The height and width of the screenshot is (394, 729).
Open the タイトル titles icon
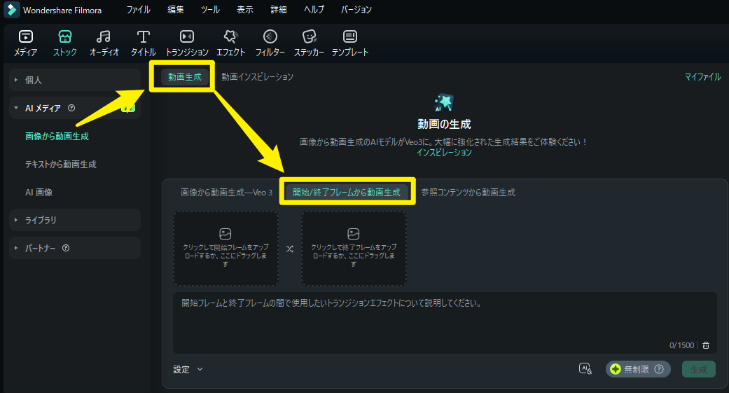143,37
